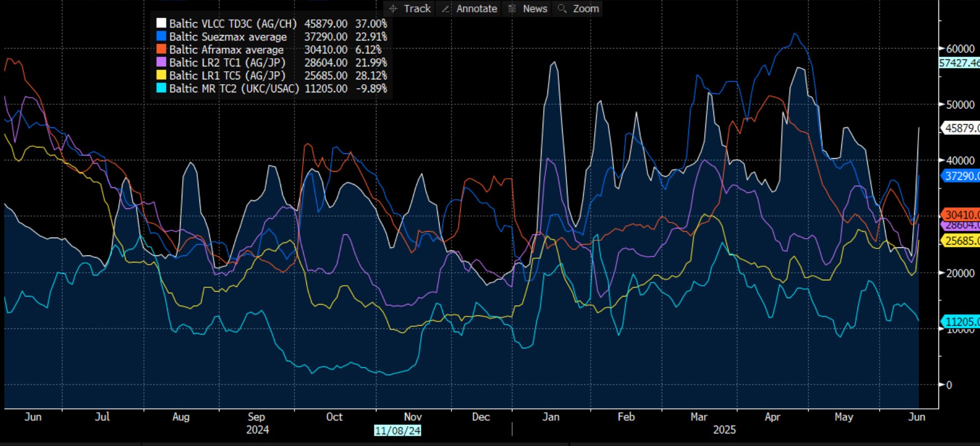Click the 50000 y-axis label

[x=961, y=105]
